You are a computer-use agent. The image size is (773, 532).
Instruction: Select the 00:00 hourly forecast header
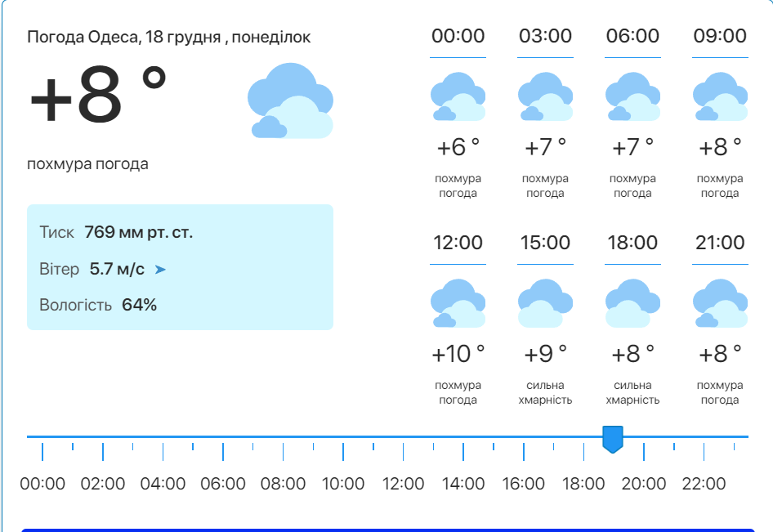point(458,36)
